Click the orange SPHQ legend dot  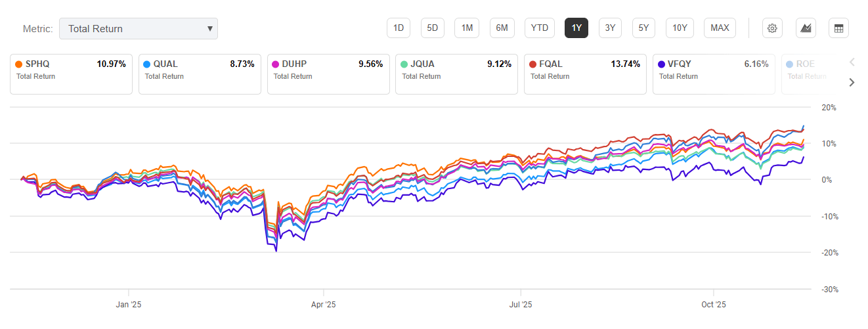(x=18, y=64)
